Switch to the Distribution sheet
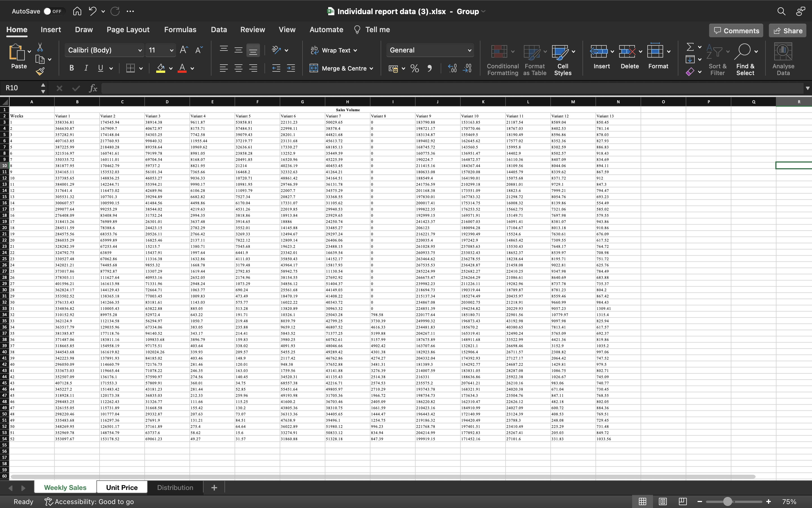This screenshot has height=508, width=812. [x=175, y=487]
